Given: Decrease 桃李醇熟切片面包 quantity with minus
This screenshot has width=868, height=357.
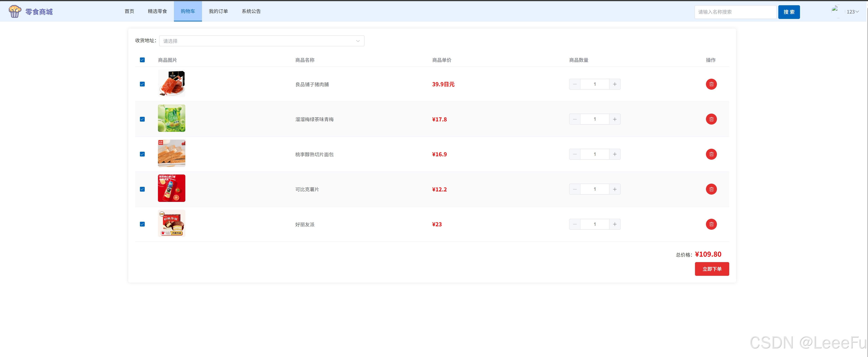Looking at the screenshot, I should click(575, 154).
